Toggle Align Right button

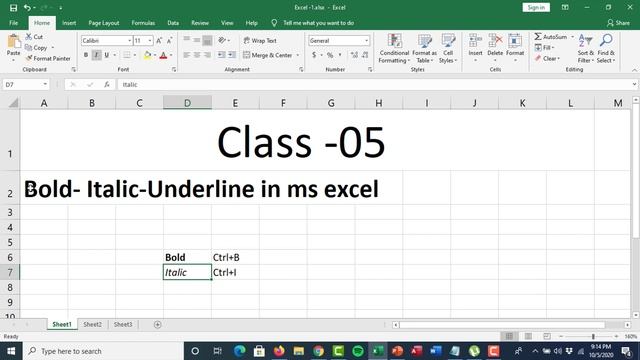[x=207, y=55]
